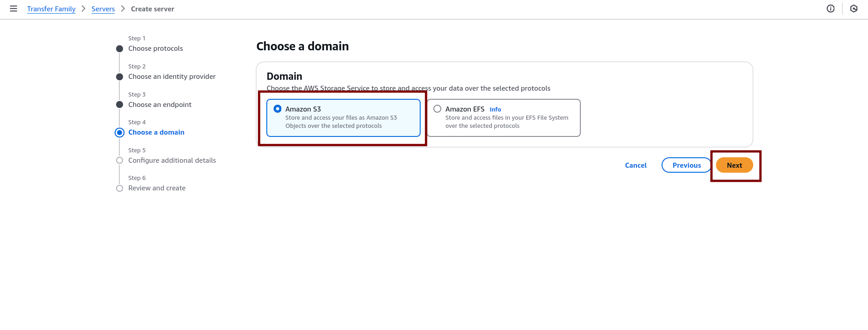Select the Amazon EFS radio button
Screen dimensions: 868x330
click(x=437, y=109)
